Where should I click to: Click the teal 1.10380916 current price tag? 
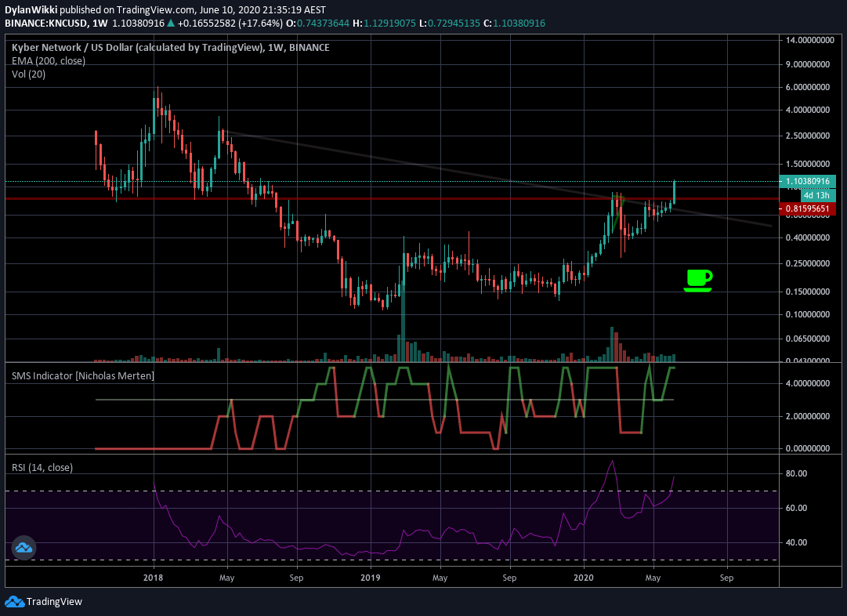(x=808, y=181)
